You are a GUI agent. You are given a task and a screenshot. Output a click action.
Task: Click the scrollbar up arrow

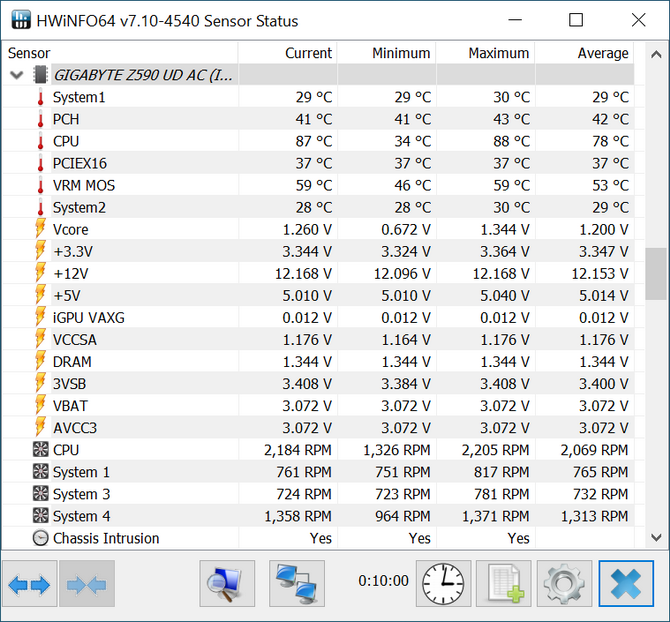656,54
